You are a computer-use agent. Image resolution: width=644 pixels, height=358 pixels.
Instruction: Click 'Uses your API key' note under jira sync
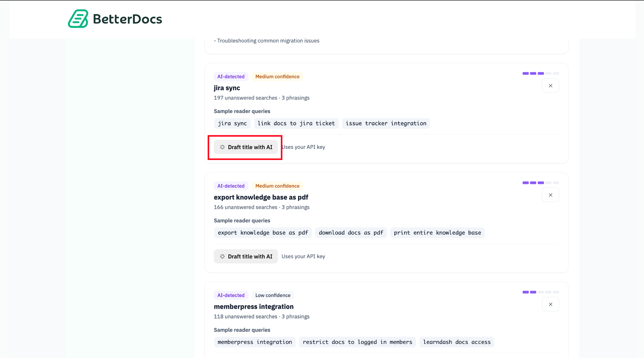click(x=303, y=147)
